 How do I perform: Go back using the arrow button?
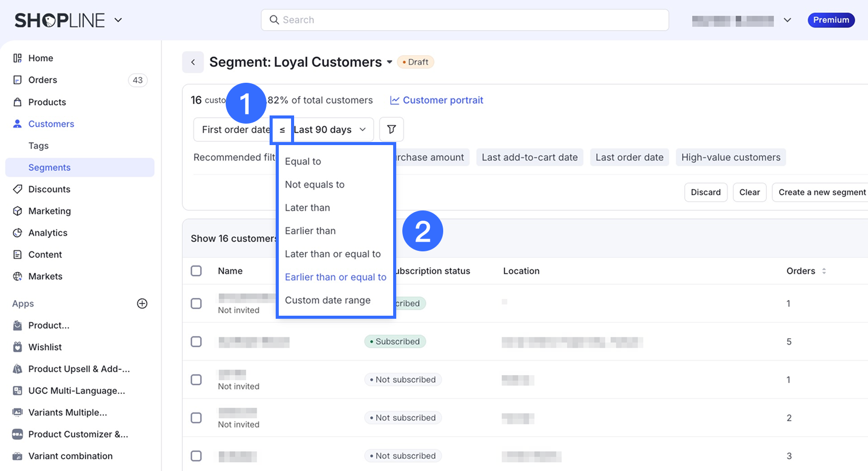[x=193, y=62]
